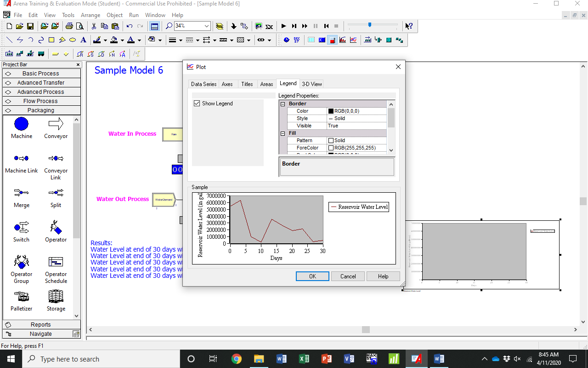Select the Operator Schedule module

point(56,270)
